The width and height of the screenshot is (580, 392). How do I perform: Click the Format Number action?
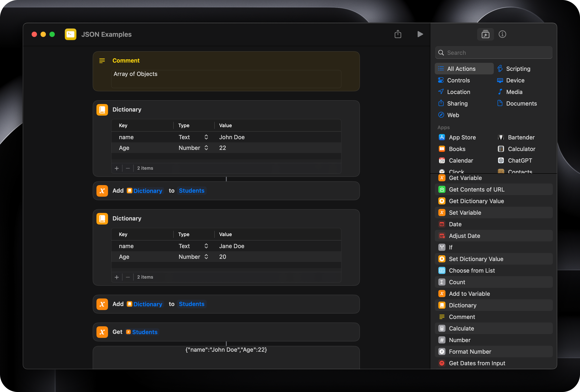coord(470,352)
